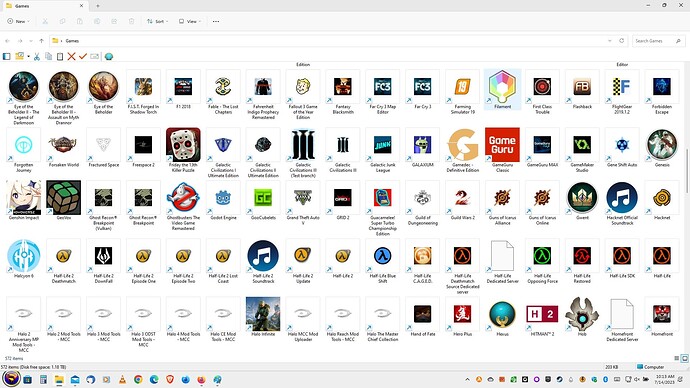Screen dimensions: 690x388
Task: Select the Godot Engine shortcut icon
Action: [223, 198]
